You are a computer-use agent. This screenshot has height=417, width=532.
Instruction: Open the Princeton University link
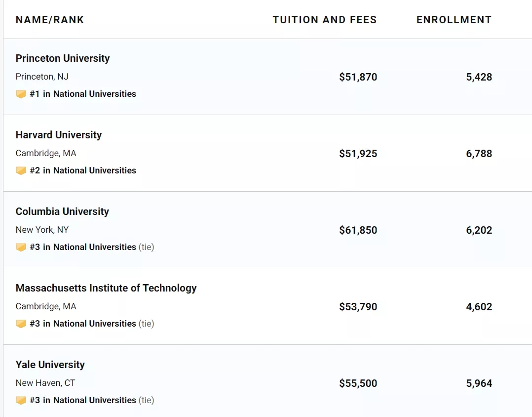(x=63, y=58)
